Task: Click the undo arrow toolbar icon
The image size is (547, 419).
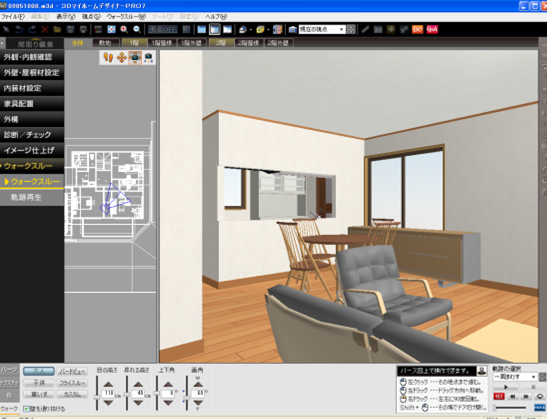Action: (x=19, y=30)
